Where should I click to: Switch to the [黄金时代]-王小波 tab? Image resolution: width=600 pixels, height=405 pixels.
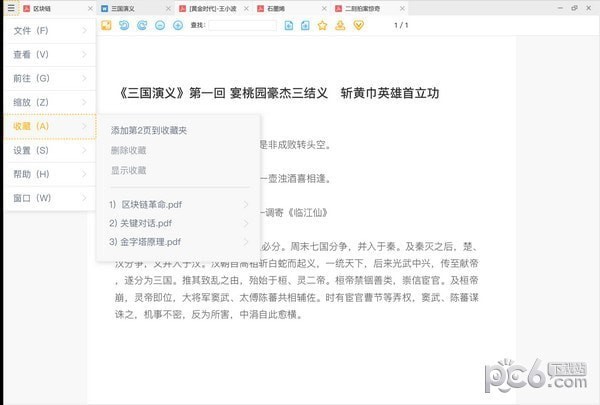214,8
